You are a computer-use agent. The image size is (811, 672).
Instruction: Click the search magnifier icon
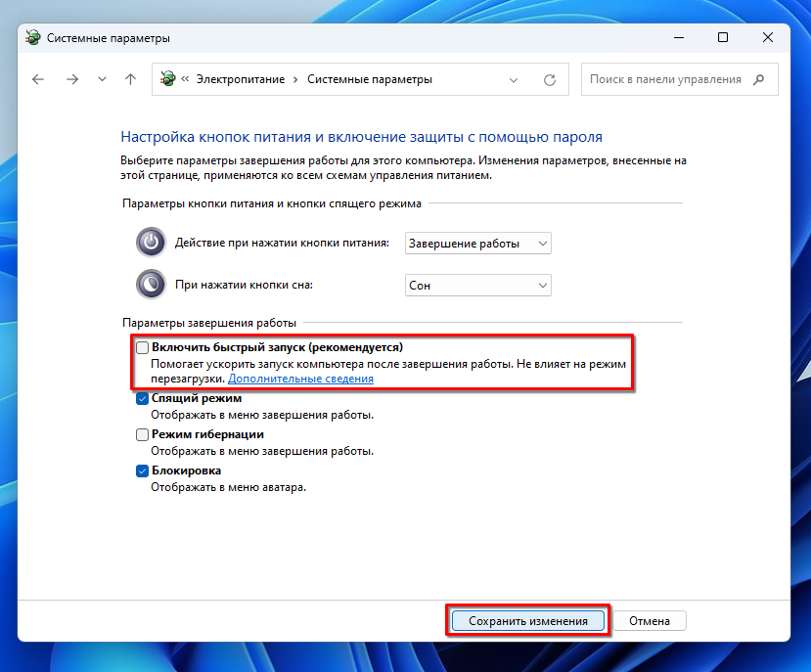coord(758,79)
